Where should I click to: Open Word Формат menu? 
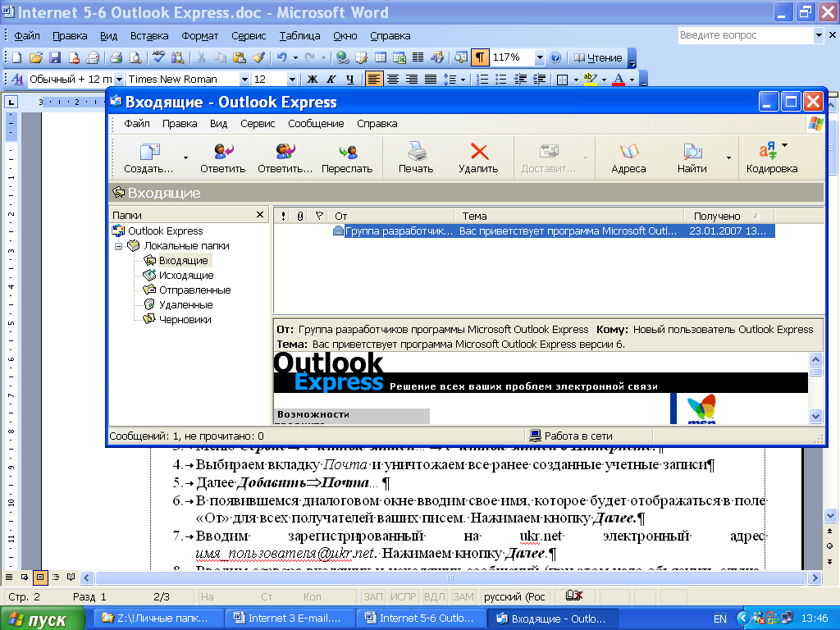point(200,36)
